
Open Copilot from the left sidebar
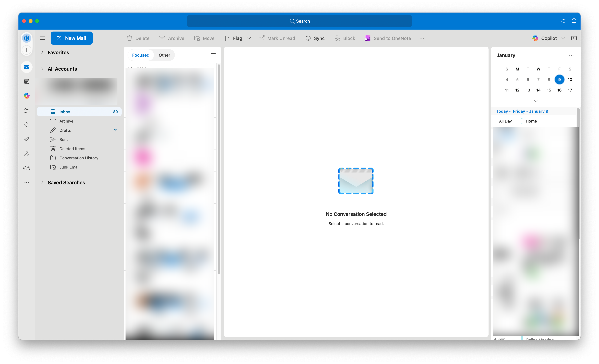[x=27, y=96]
